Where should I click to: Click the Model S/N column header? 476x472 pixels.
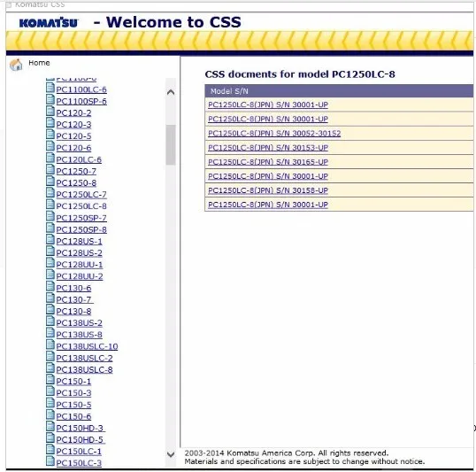tap(339, 91)
